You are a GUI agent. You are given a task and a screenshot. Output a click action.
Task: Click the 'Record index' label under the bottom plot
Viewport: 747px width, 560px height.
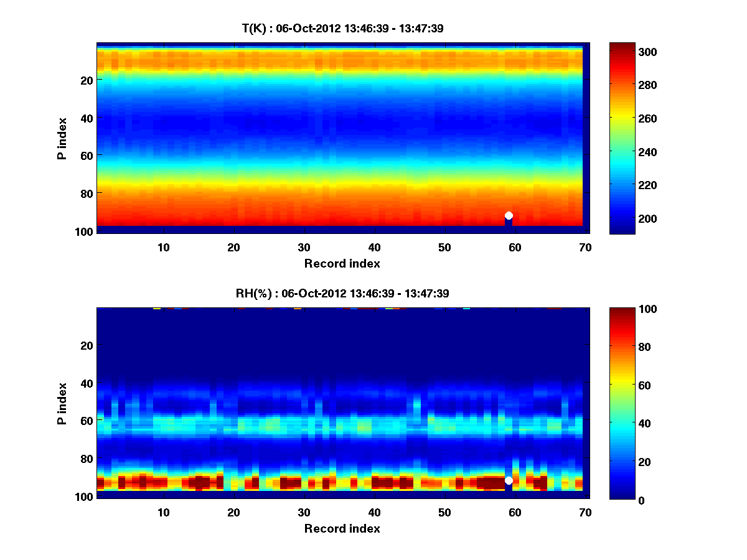[x=342, y=528]
